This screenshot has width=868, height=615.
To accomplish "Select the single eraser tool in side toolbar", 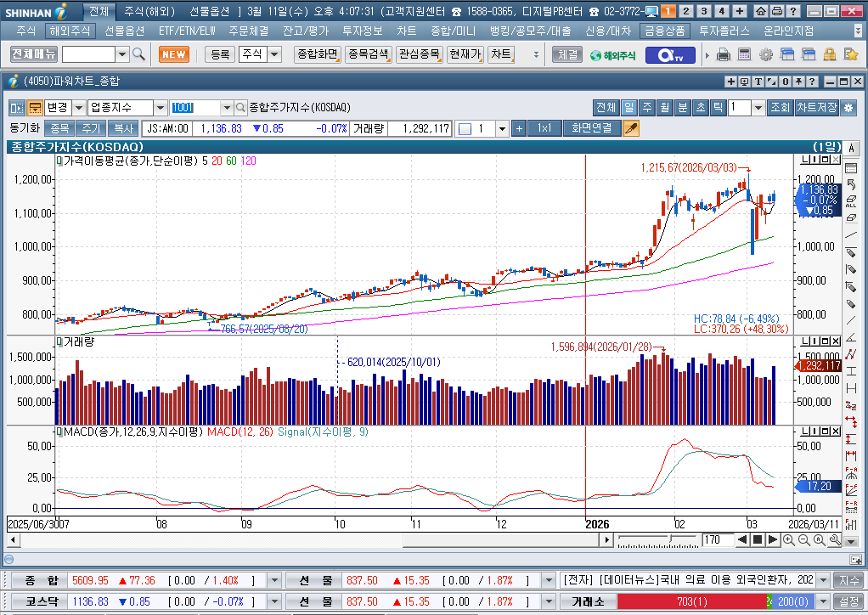I will tap(851, 218).
